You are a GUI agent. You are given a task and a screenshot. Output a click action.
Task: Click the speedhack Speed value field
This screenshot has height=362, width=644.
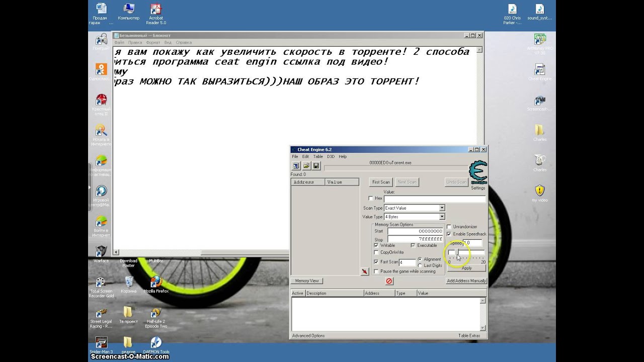coord(472,243)
